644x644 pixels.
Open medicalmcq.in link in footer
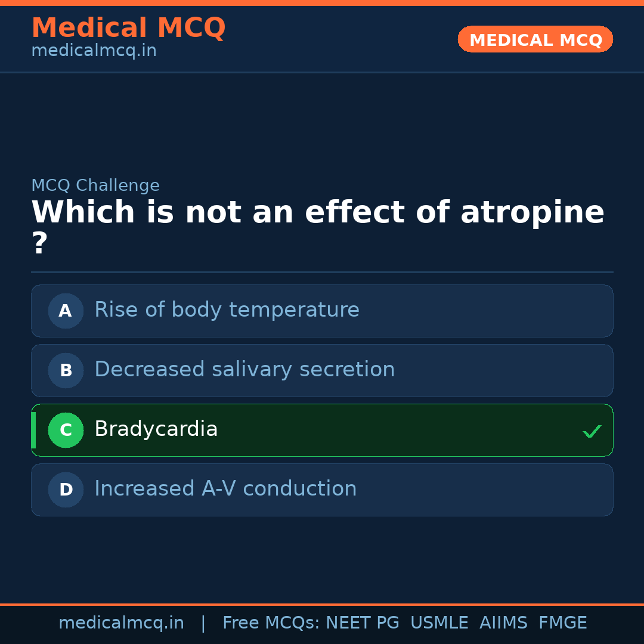pos(121,623)
